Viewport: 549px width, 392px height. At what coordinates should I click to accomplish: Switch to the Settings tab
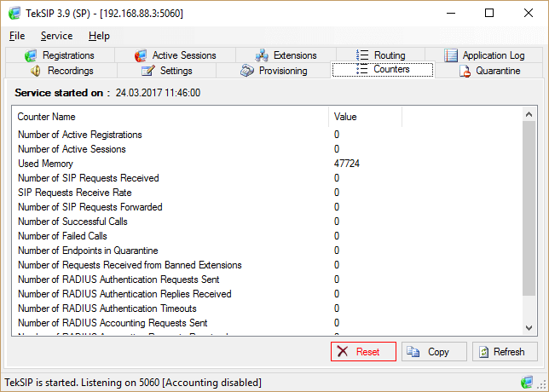coord(167,71)
